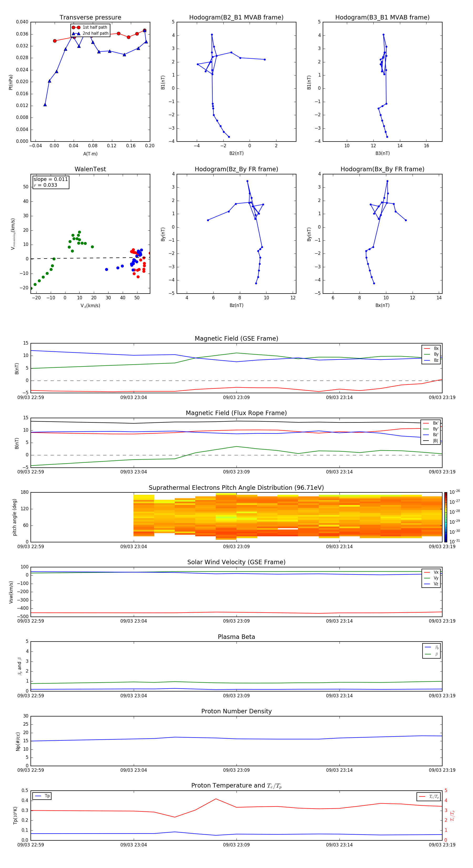Click the 'Plasma Beta' plot title
The image size is (473, 868).
(x=236, y=637)
